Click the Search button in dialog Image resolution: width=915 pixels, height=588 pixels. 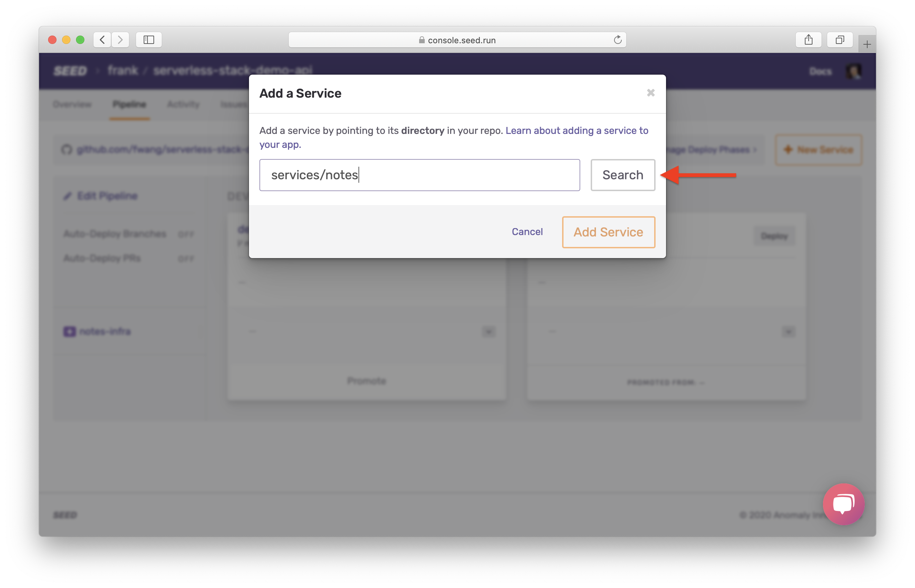(622, 175)
